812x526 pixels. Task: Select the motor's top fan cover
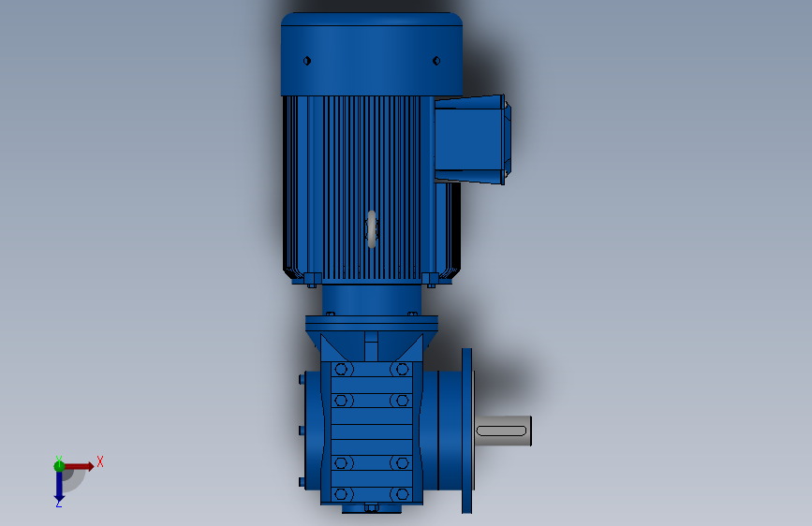click(372, 54)
